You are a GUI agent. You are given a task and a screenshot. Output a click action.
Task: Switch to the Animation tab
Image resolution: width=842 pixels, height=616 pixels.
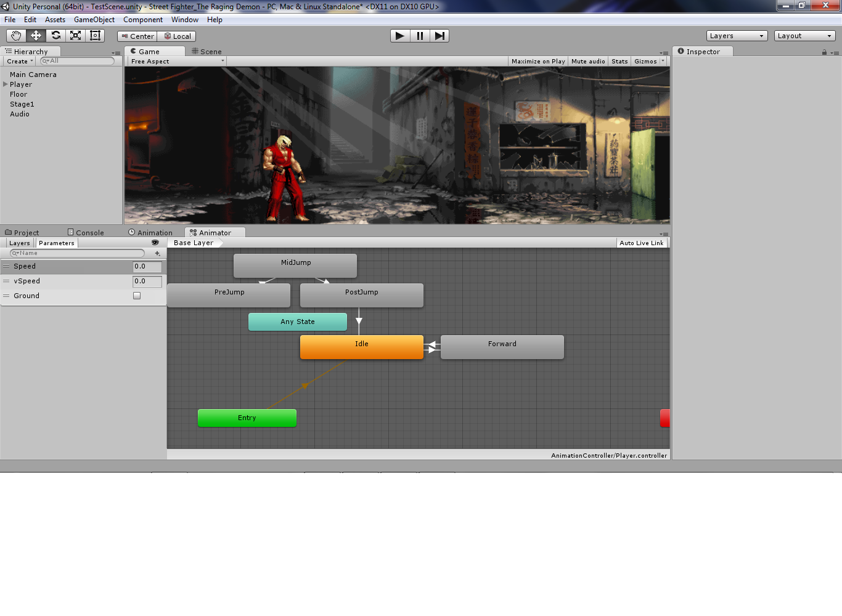150,233
